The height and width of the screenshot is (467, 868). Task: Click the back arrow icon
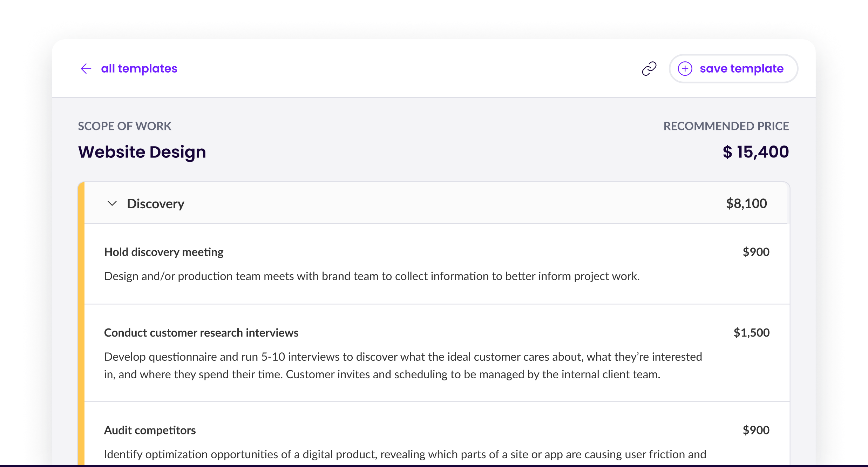86,69
